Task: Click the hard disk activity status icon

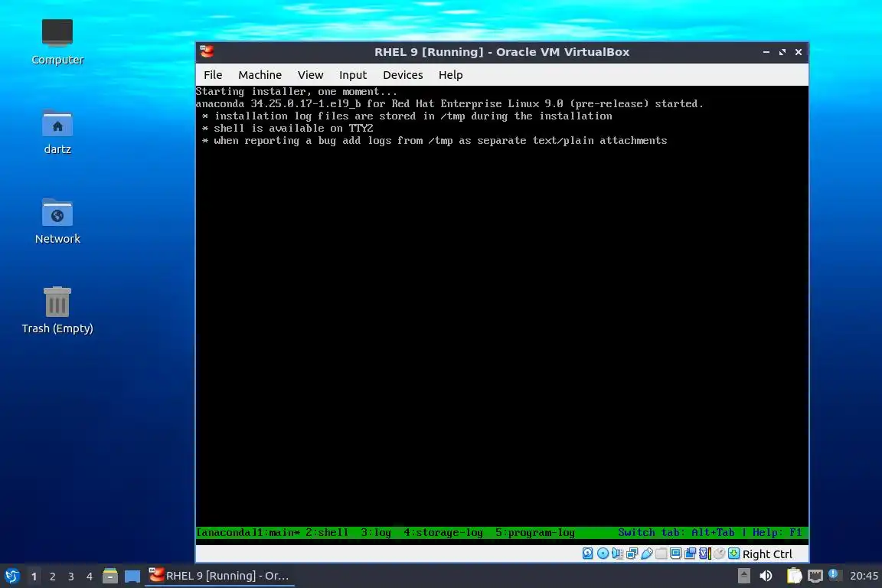Action: (x=588, y=554)
